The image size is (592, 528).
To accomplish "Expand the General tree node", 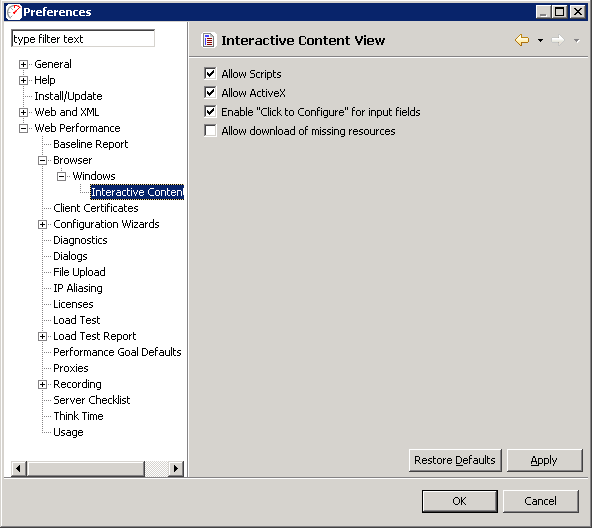I will point(23,64).
